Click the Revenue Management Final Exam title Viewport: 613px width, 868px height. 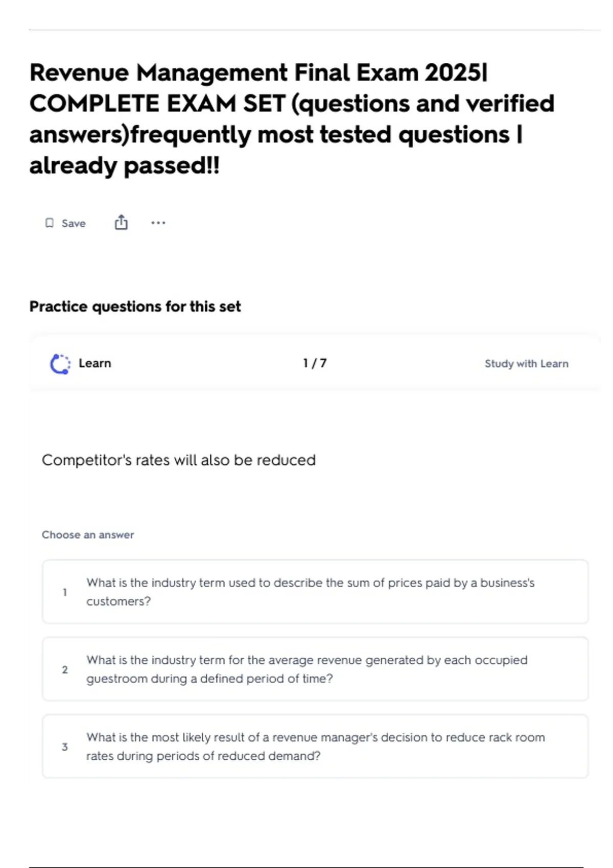click(291, 118)
